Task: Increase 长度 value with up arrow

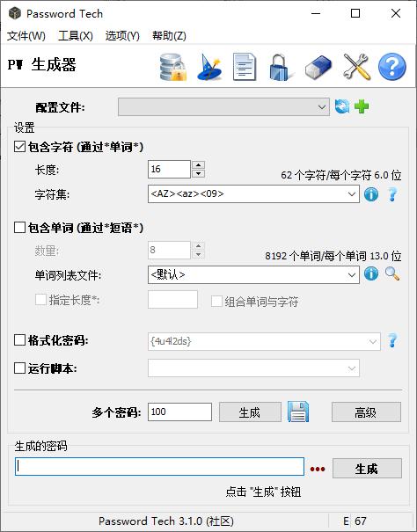Action: pos(198,165)
